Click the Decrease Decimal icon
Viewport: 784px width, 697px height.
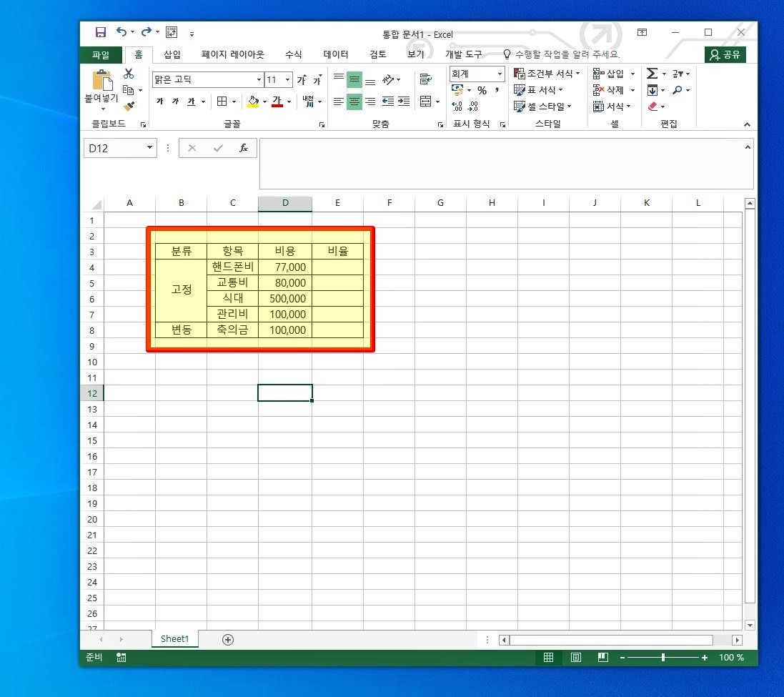(472, 106)
